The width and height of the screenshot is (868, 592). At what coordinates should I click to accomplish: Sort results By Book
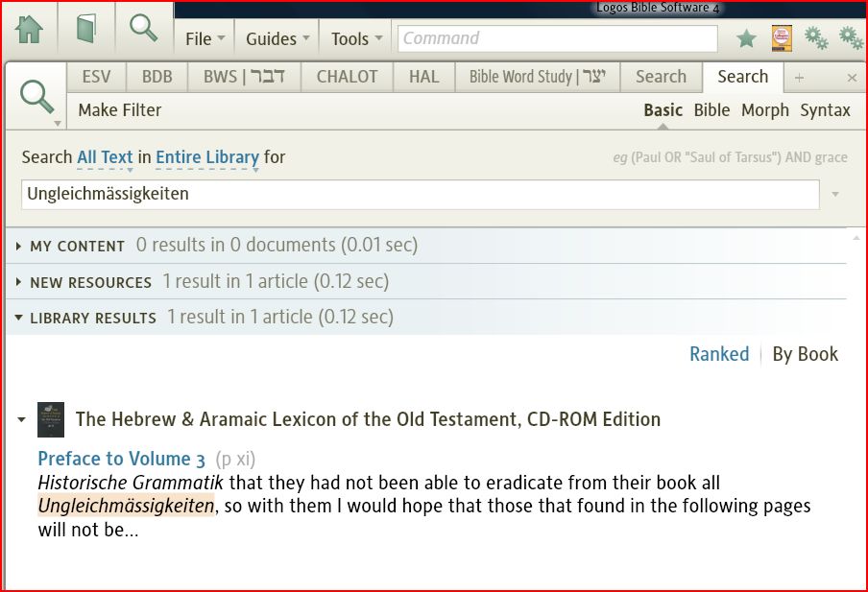(x=806, y=354)
